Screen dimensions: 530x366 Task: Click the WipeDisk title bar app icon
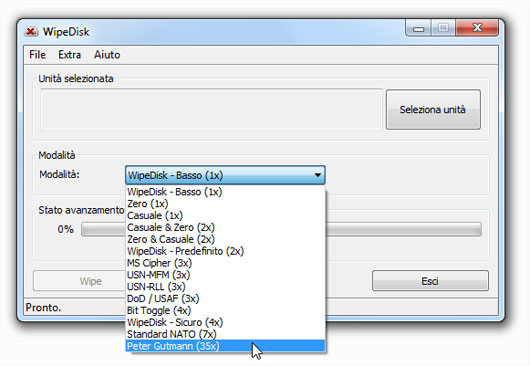31,32
